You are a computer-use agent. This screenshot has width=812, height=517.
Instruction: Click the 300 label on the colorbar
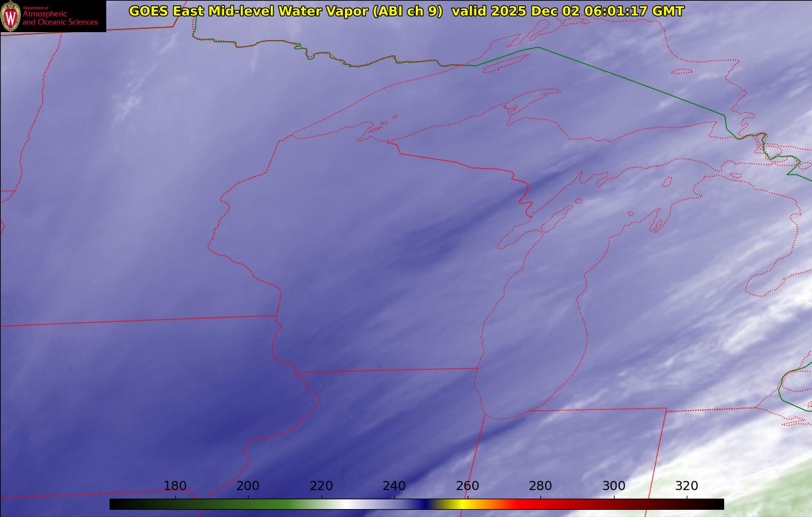coord(614,486)
